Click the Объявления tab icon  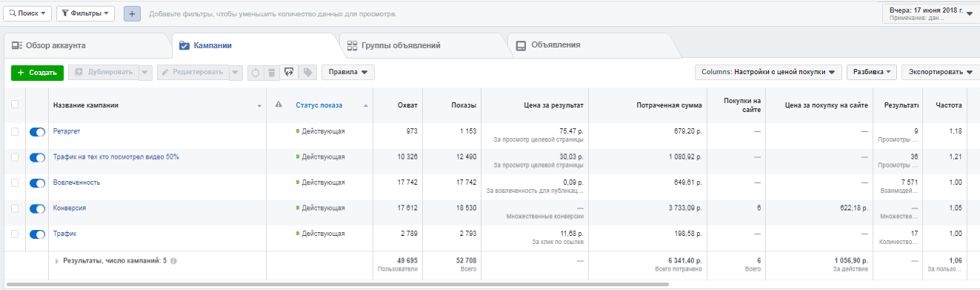coord(521,46)
